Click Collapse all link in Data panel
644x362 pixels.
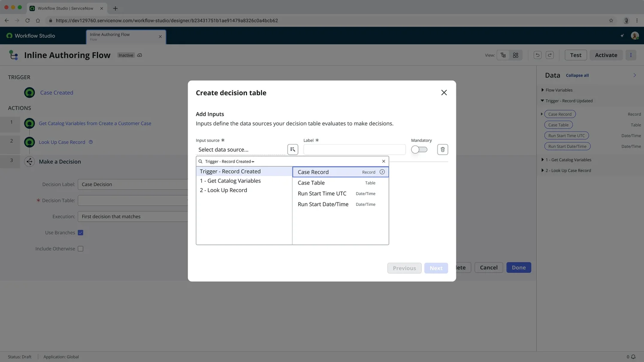(577, 75)
